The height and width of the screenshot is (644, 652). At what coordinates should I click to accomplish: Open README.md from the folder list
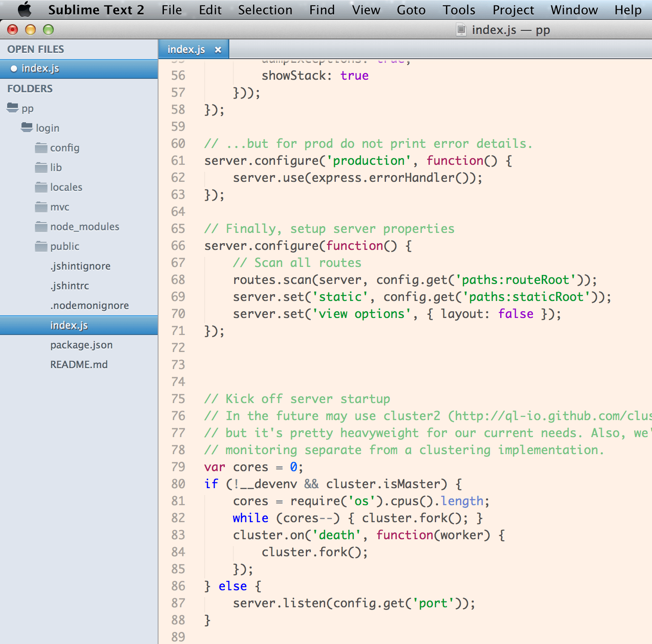pos(79,365)
